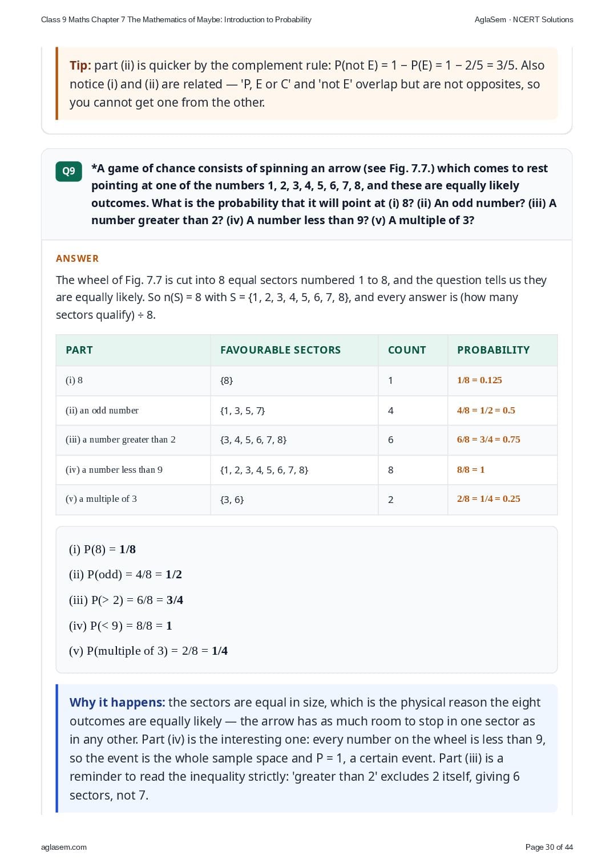614x868 pixels.
Task: Select the {3, 4, 5, 6, 7, 8} sectors cell
Action: 253,440
